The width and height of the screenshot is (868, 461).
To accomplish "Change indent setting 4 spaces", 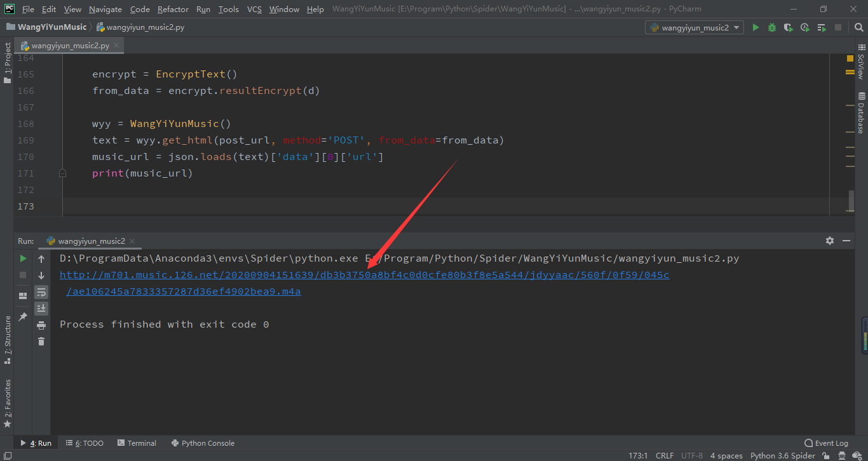I will click(726, 455).
